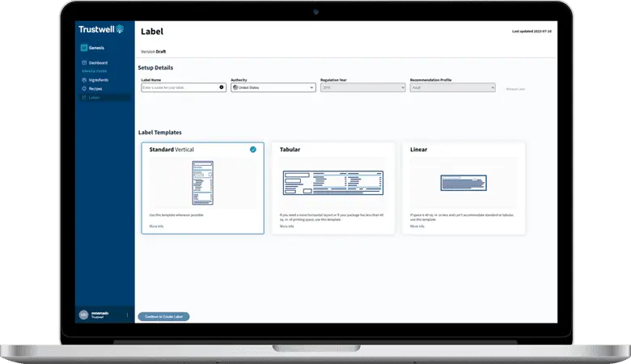Click the Tabular label preview image
The height and width of the screenshot is (364, 631).
(x=333, y=183)
